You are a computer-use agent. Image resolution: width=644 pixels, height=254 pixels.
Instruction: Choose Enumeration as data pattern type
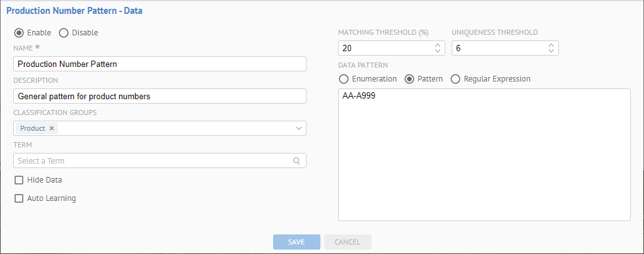[x=344, y=79]
